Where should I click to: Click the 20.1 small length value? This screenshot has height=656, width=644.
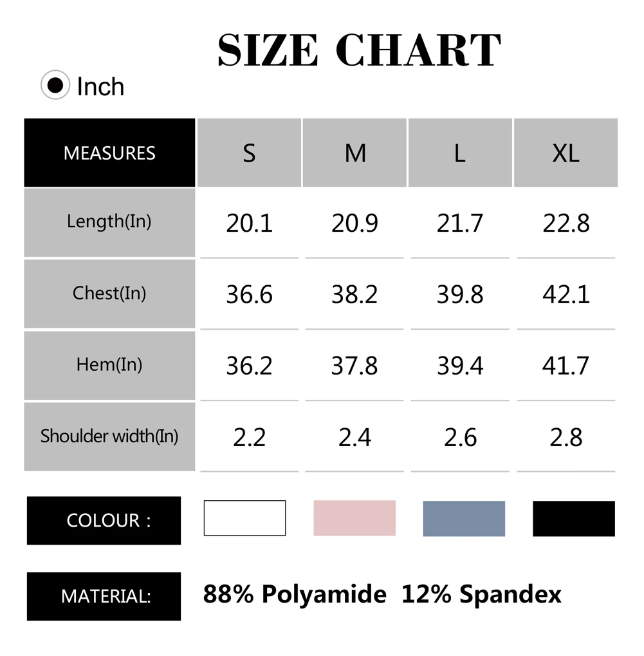pos(250,223)
